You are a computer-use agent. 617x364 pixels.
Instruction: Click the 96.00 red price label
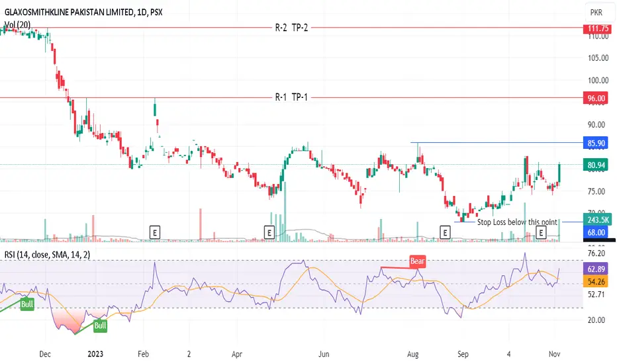tap(596, 98)
